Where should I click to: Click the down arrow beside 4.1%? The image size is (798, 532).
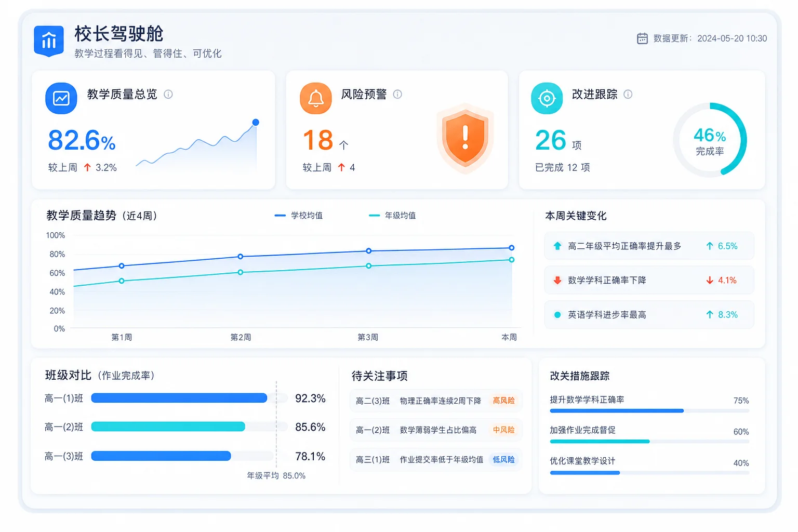coord(710,280)
